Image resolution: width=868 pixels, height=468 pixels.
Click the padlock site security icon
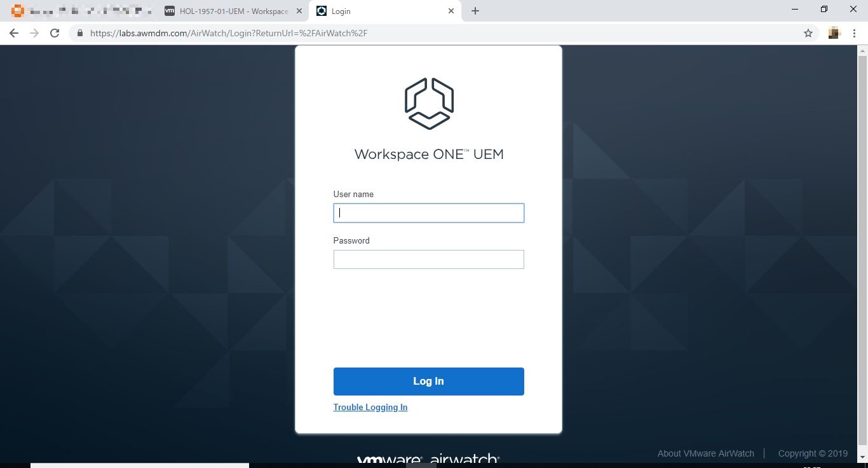80,33
